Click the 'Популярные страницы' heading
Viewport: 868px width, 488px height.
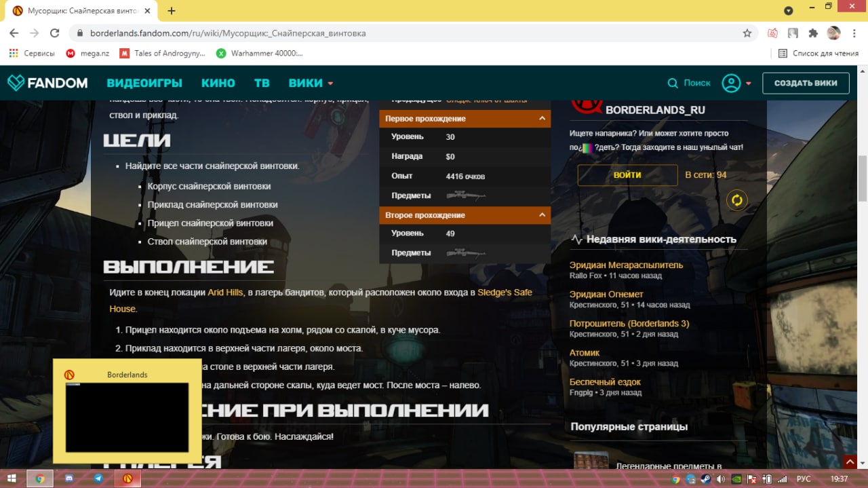629,426
